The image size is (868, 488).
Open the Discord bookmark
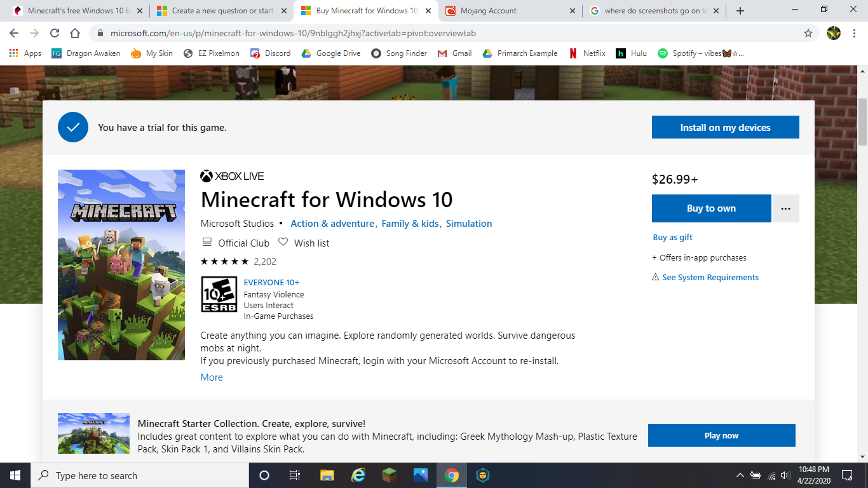tap(271, 53)
